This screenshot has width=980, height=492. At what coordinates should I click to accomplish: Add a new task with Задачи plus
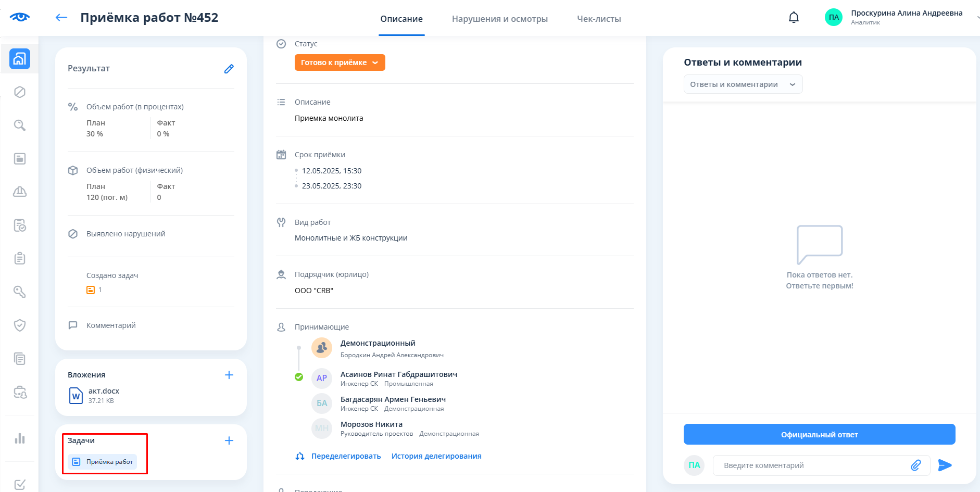click(229, 440)
